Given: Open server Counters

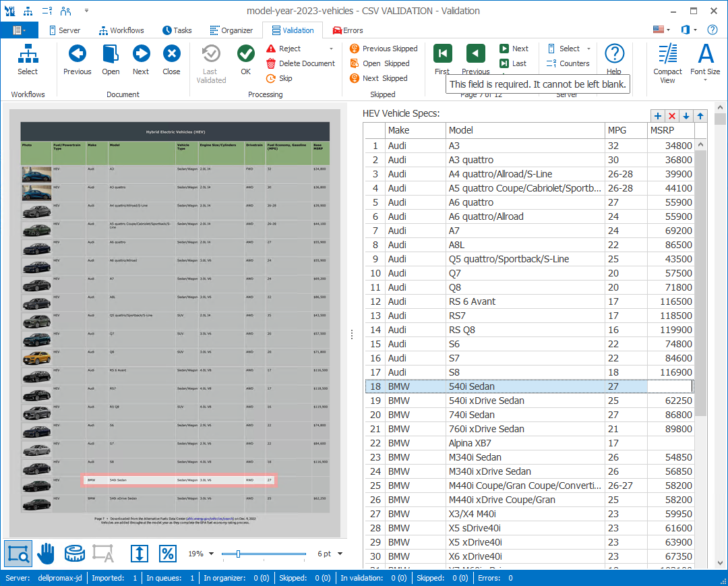Looking at the screenshot, I should (568, 63).
